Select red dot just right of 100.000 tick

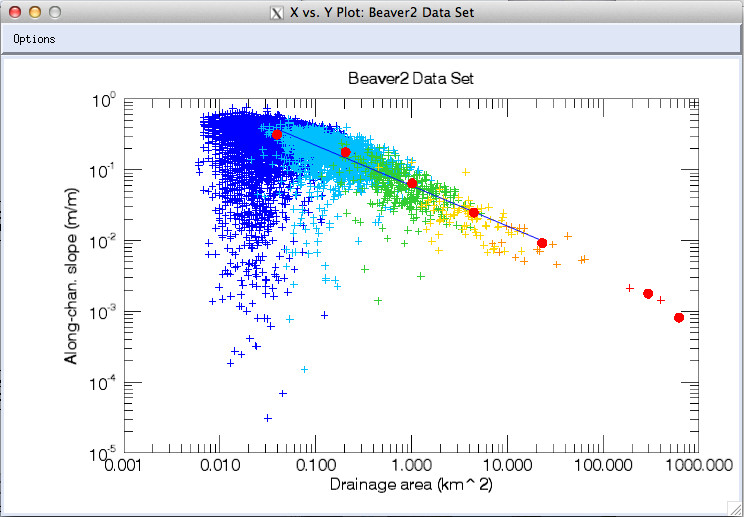click(x=648, y=294)
